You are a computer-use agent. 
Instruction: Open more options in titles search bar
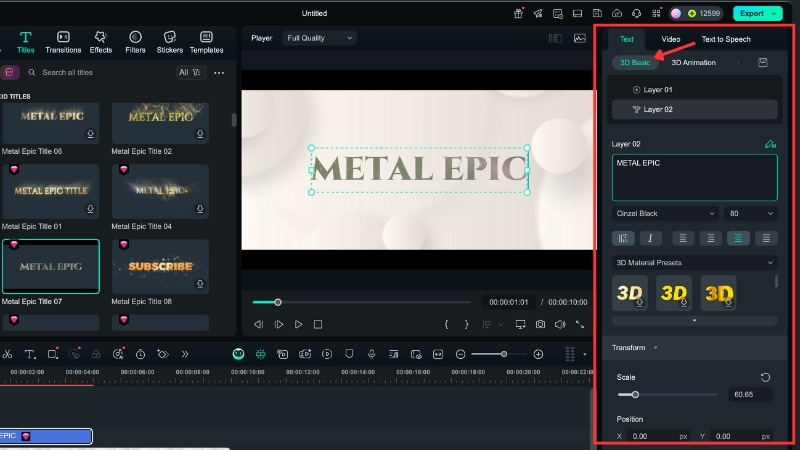(x=219, y=72)
